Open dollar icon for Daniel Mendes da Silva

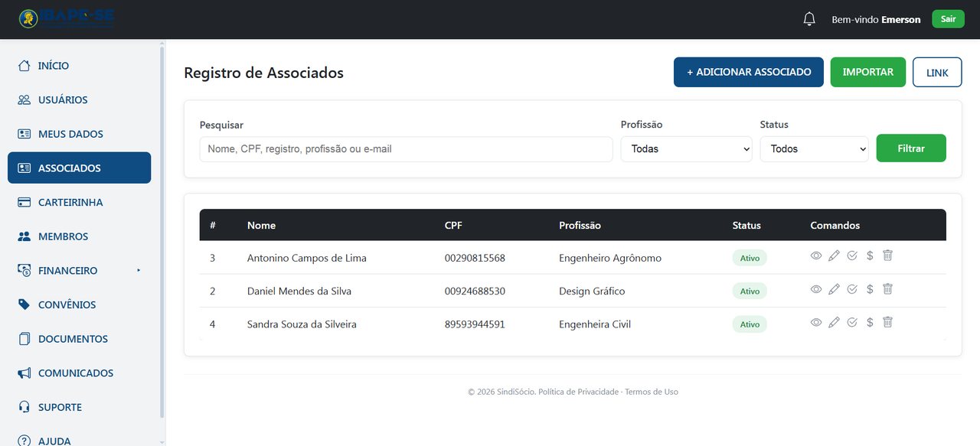(870, 289)
